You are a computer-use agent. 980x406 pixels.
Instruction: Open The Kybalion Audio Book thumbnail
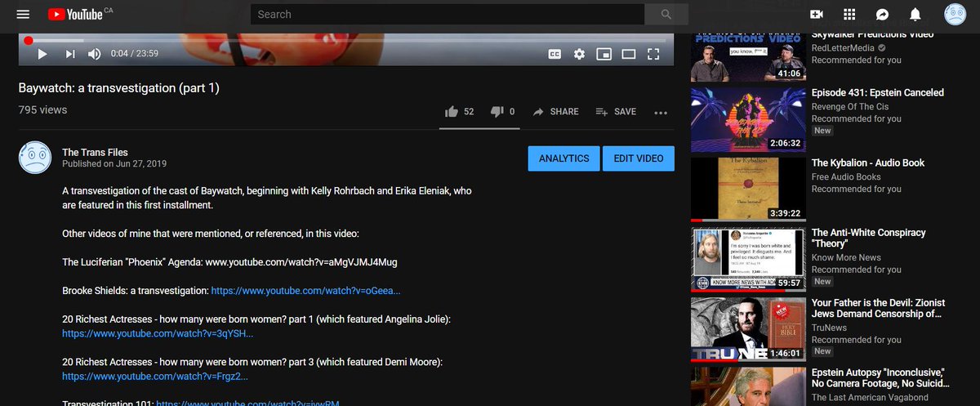[747, 190]
